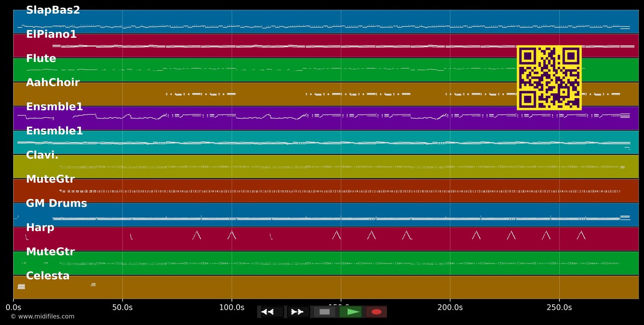Stop playback with the gray square button
The width and height of the screenshot is (644, 325).
325,312
